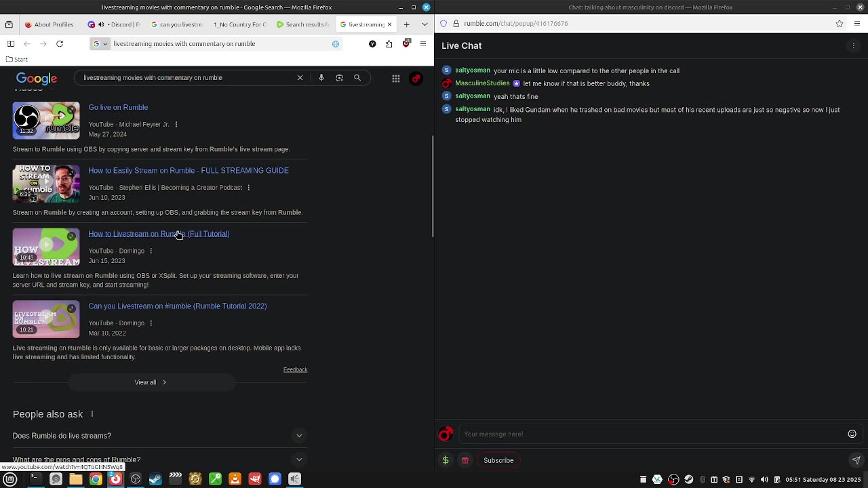Click the Subscribe button in chat
This screenshot has width=868, height=488.
(x=498, y=460)
